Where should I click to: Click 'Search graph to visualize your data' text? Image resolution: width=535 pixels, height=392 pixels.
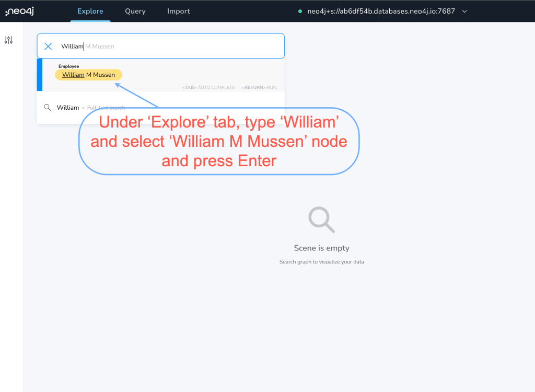pos(321,262)
